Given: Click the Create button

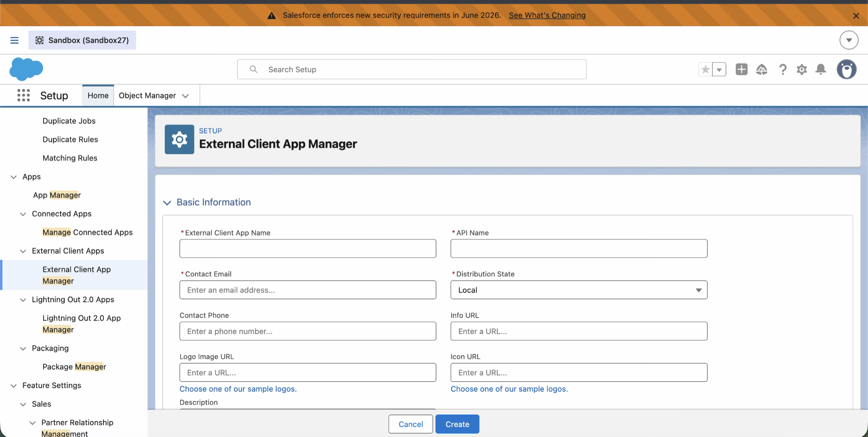Looking at the screenshot, I should tap(457, 424).
